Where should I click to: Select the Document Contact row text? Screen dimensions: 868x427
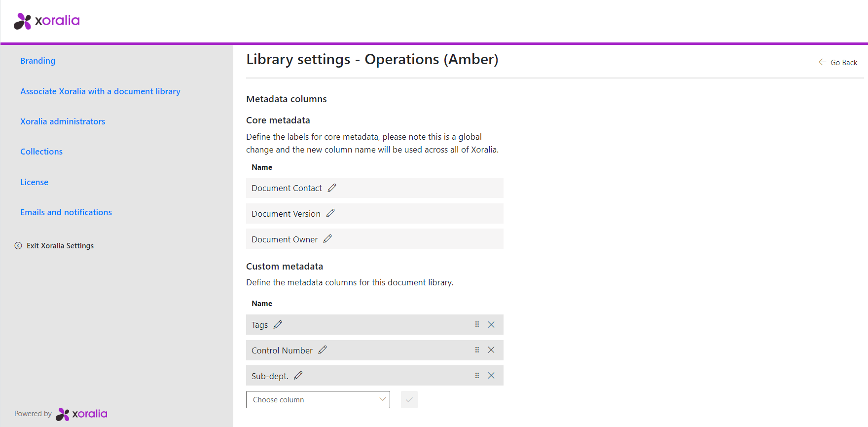point(287,188)
